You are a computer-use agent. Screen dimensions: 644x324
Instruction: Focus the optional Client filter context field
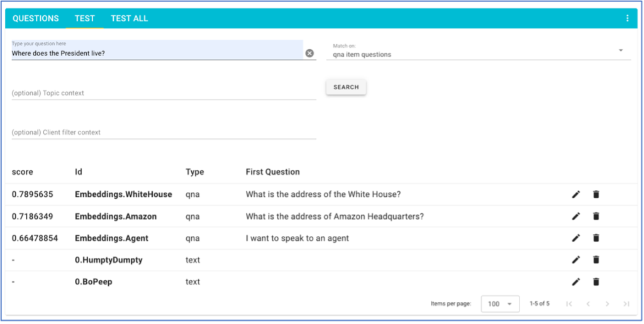(164, 132)
